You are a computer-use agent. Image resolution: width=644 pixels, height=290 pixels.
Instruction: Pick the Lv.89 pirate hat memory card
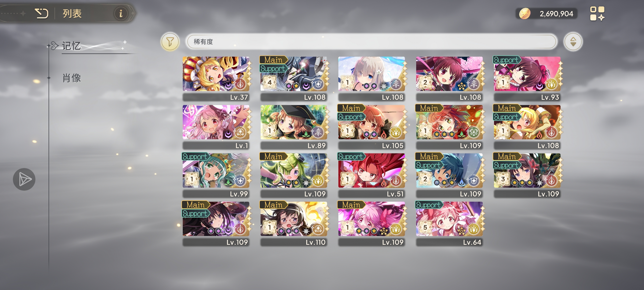pyautogui.click(x=294, y=127)
